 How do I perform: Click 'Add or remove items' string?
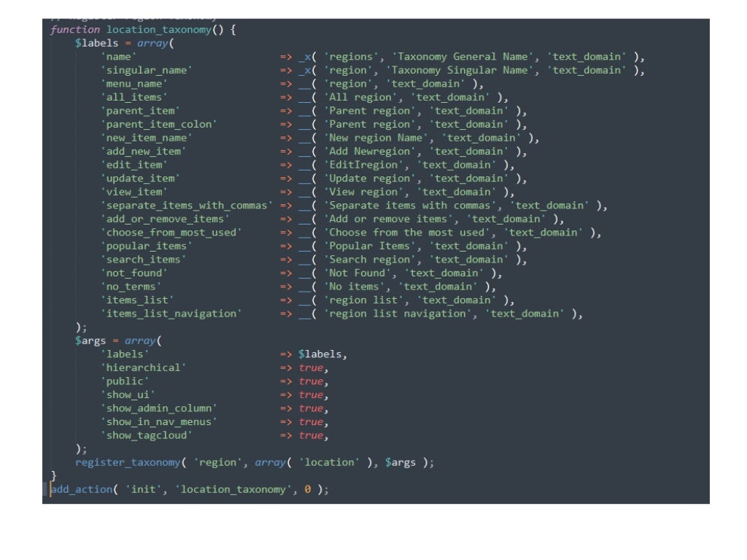(x=389, y=219)
